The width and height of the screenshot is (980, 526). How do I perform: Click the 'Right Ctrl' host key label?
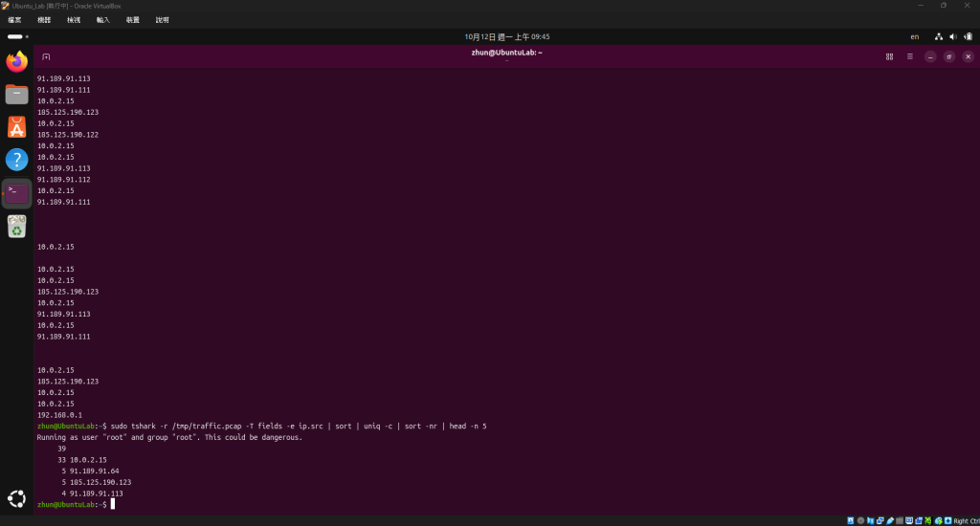pyautogui.click(x=967, y=521)
